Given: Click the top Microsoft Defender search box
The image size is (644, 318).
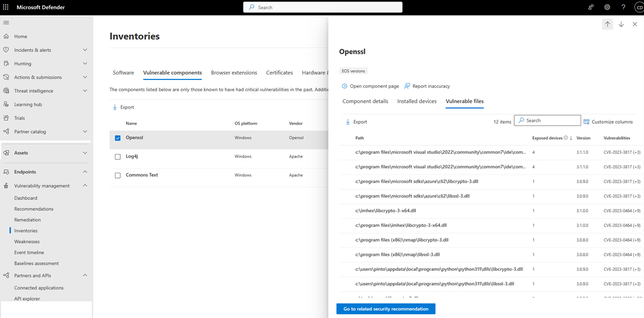Looking at the screenshot, I should [x=323, y=7].
